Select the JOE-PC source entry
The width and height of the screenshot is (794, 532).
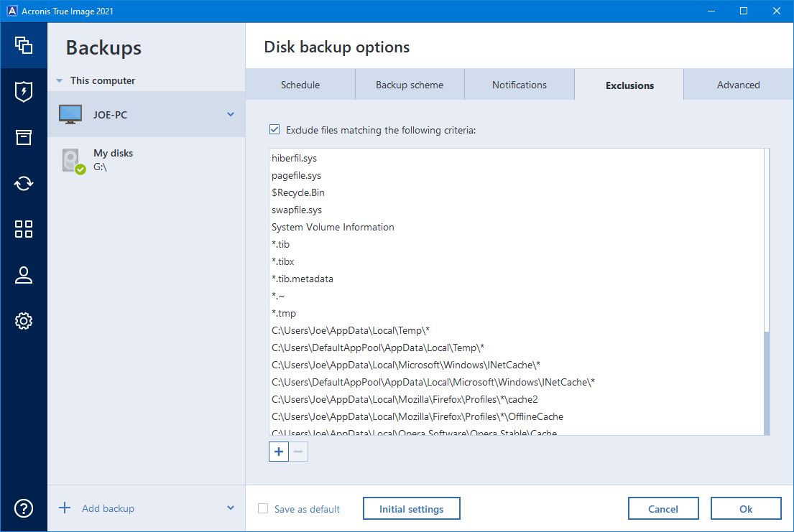click(147, 114)
